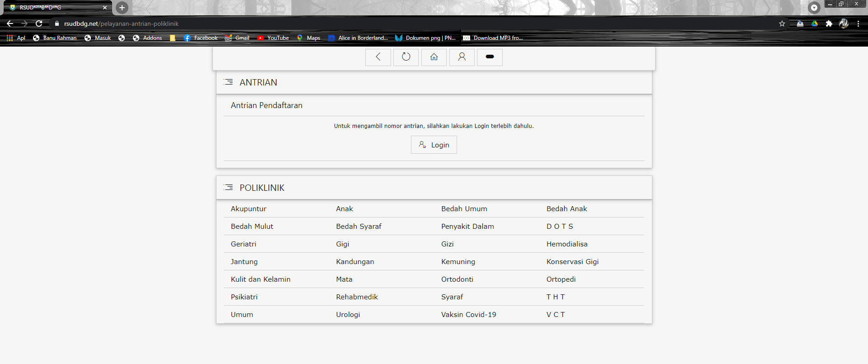
Task: Click the profile avatar in Chrome toolbar
Action: [844, 24]
